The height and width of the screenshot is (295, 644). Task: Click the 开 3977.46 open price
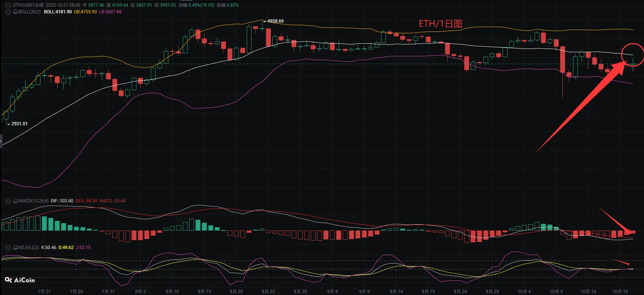93,5
